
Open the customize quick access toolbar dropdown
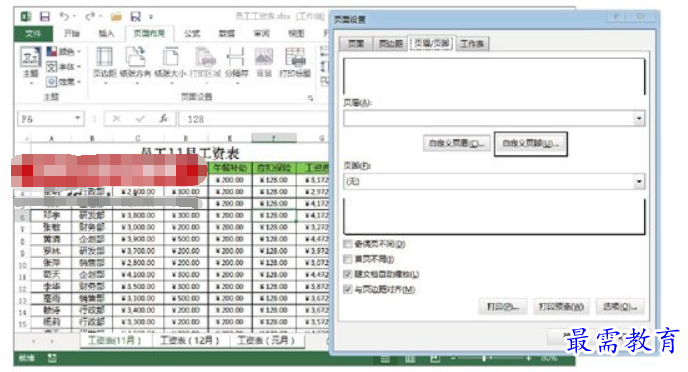tap(151, 17)
